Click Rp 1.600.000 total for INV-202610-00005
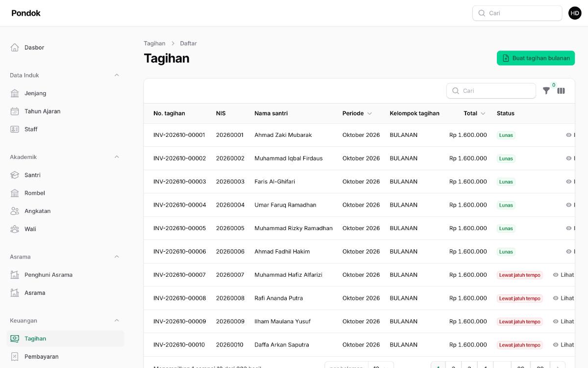The width and height of the screenshot is (588, 368). pyautogui.click(x=468, y=228)
